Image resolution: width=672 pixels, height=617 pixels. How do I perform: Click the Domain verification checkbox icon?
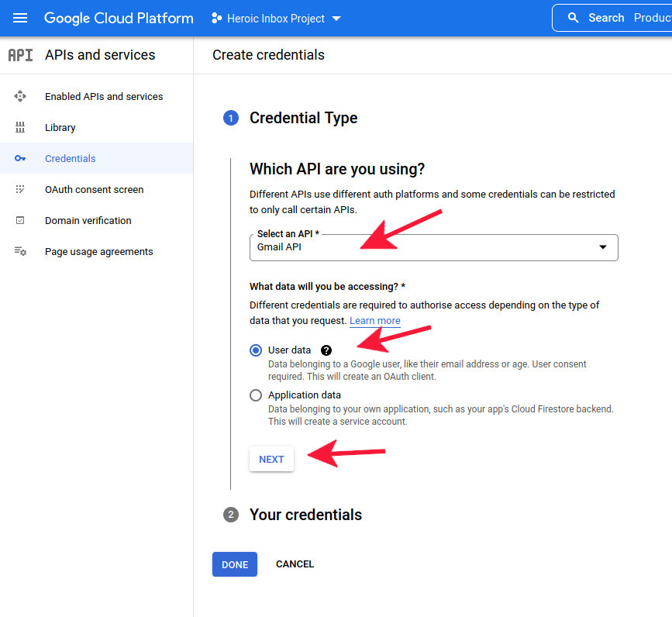click(x=20, y=220)
